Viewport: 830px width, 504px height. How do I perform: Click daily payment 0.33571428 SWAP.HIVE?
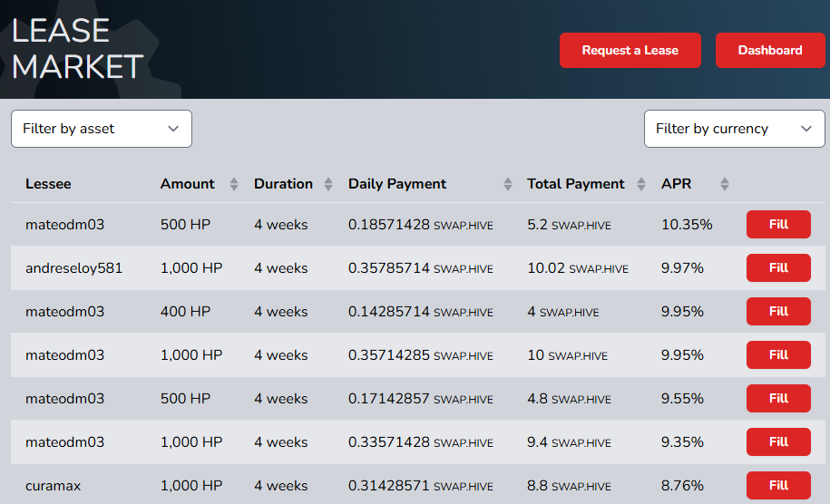click(420, 442)
